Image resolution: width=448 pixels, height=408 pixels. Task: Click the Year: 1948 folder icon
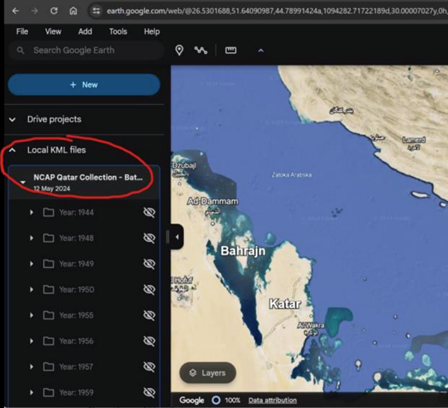[x=49, y=238]
